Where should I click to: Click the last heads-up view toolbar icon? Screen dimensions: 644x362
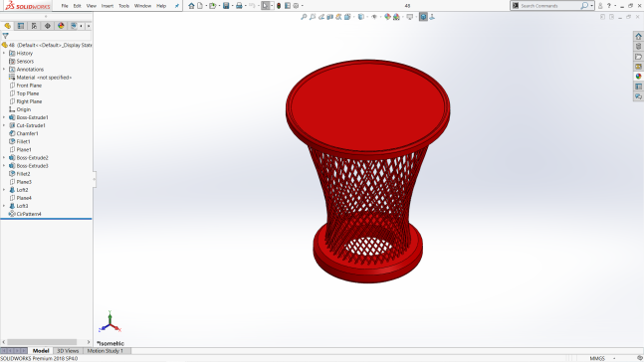pos(432,17)
